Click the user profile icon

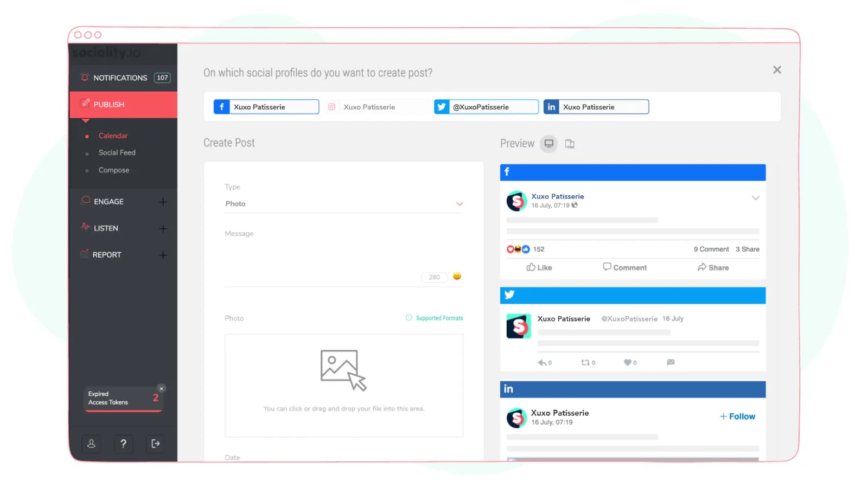coord(91,444)
